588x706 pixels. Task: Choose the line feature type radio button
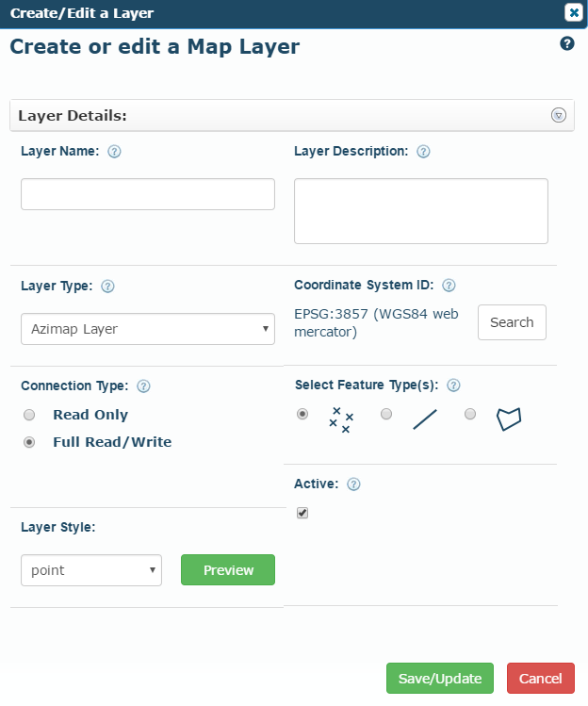coord(386,414)
